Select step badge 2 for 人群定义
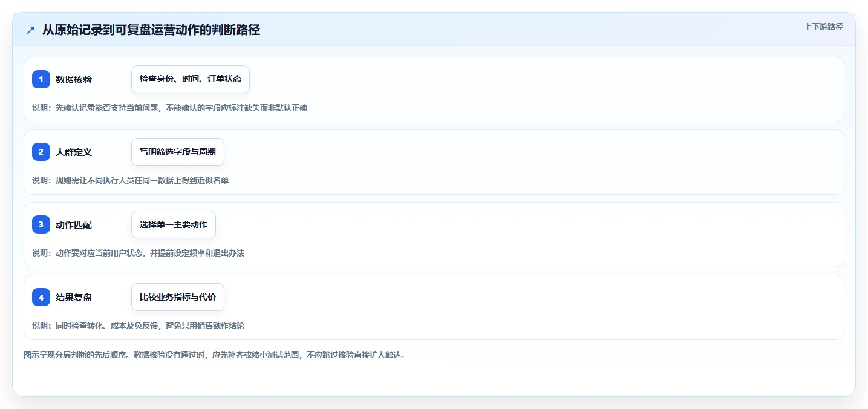The image size is (868, 409). coord(41,152)
